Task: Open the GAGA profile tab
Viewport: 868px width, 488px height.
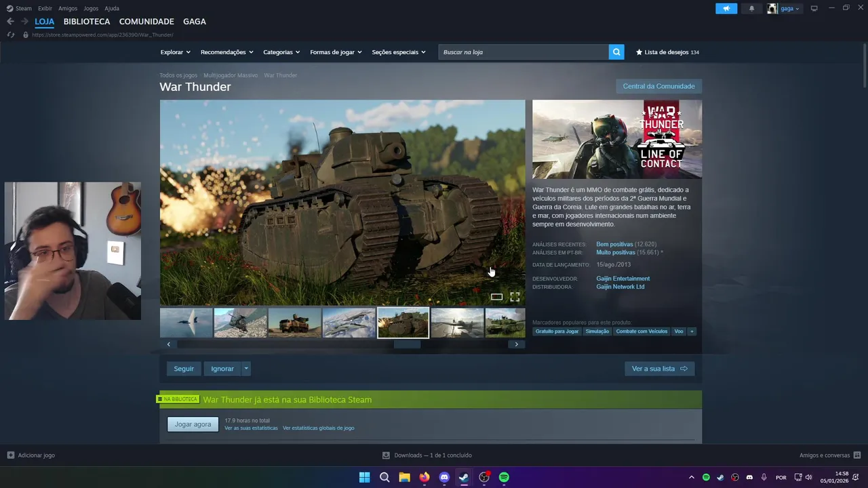Action: pyautogui.click(x=195, y=22)
